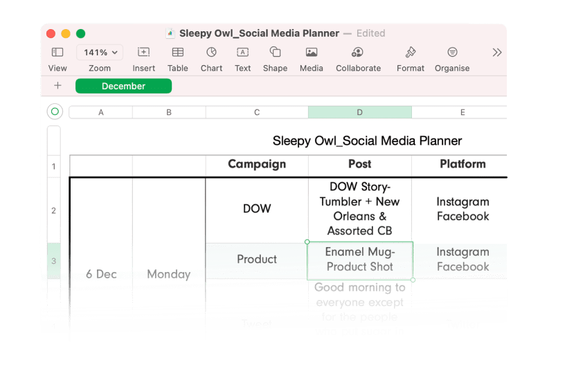Click the Enamel Mug-Product Shot cell
Image resolution: width=565 pixels, height=392 pixels.
tap(359, 260)
